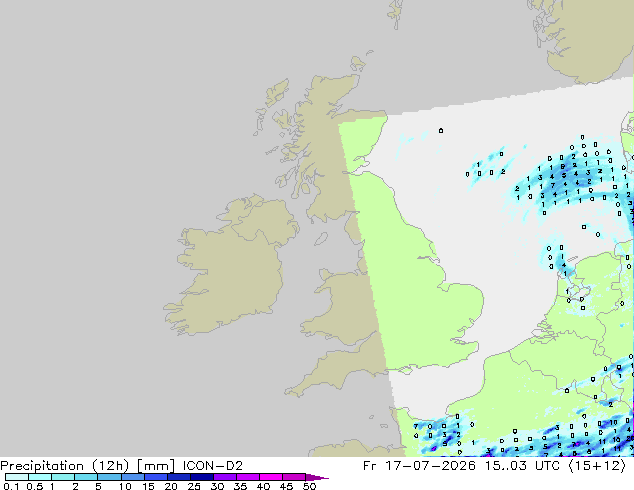The height and width of the screenshot is (490, 634).
Task: Select legend swatch between 10 and 15
Action: (x=132, y=477)
